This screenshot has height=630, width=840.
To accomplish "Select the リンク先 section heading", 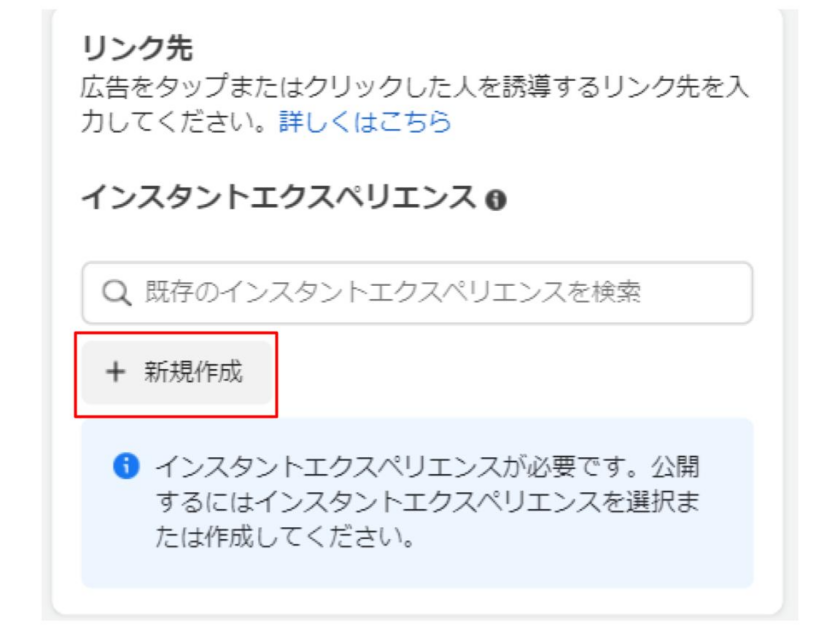I will click(137, 49).
